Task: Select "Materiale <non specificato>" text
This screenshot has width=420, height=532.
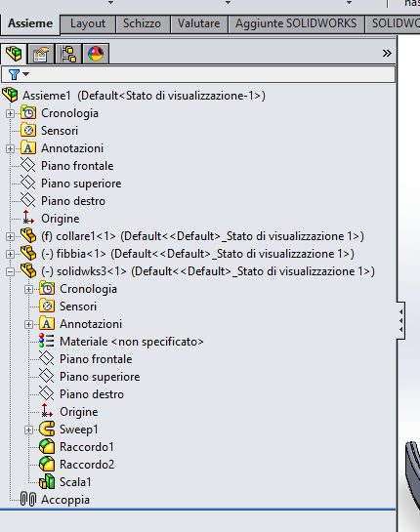Action: (132, 342)
